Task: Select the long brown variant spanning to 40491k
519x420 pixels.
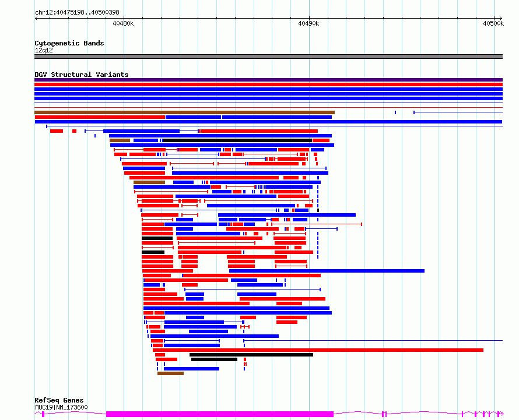Action: (184, 112)
